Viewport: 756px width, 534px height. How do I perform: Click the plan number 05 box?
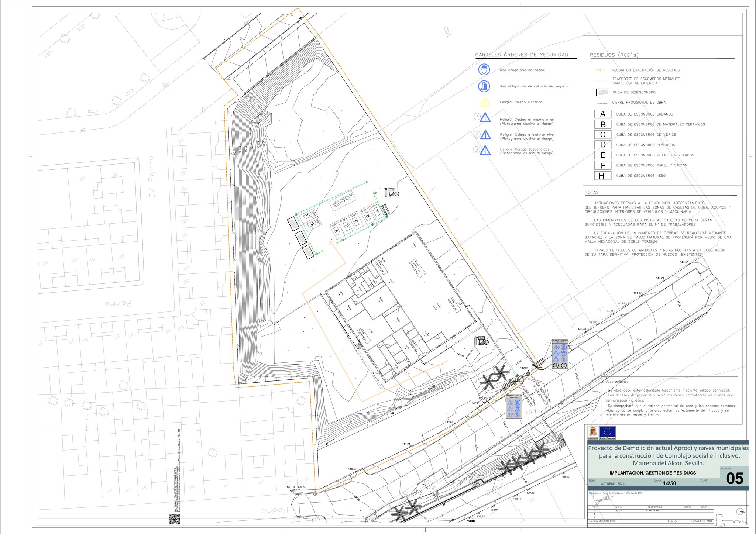tap(734, 478)
